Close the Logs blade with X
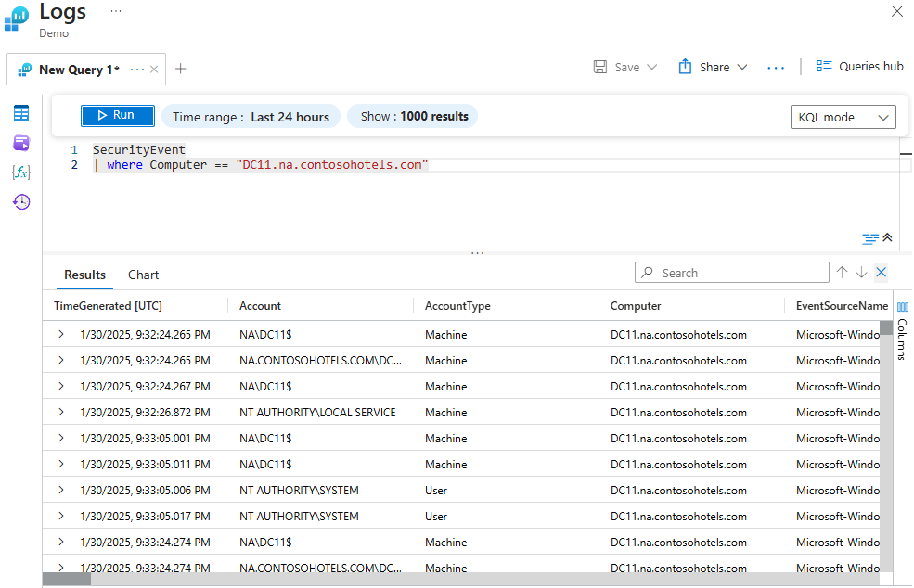The image size is (914, 588). click(897, 11)
